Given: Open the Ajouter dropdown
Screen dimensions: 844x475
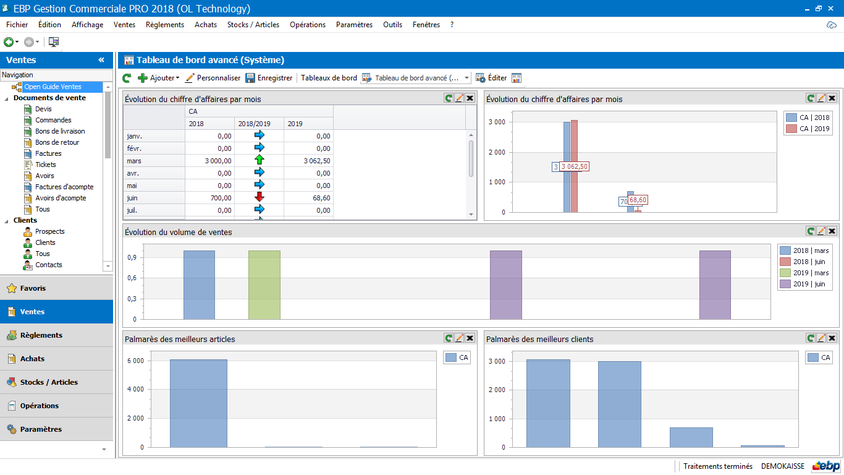Looking at the screenshot, I should point(159,78).
